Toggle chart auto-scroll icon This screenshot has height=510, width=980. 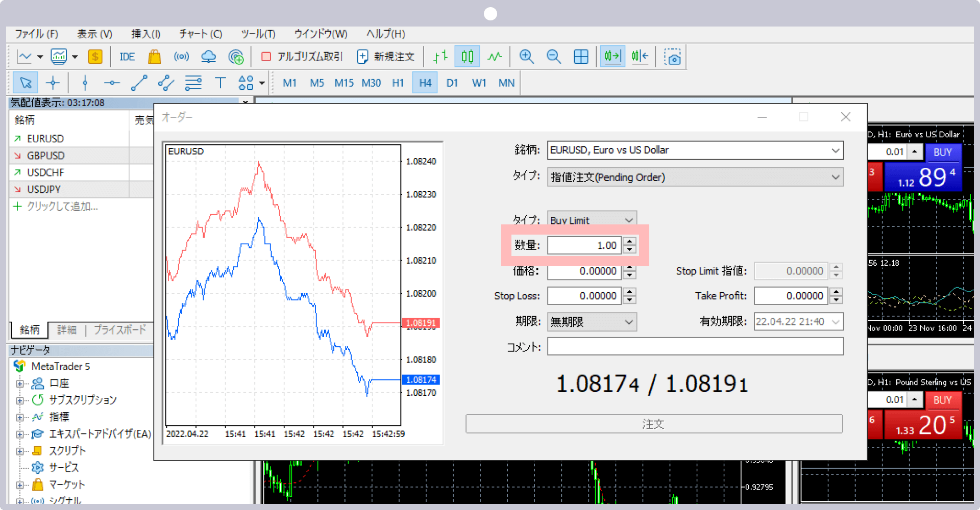(612, 57)
